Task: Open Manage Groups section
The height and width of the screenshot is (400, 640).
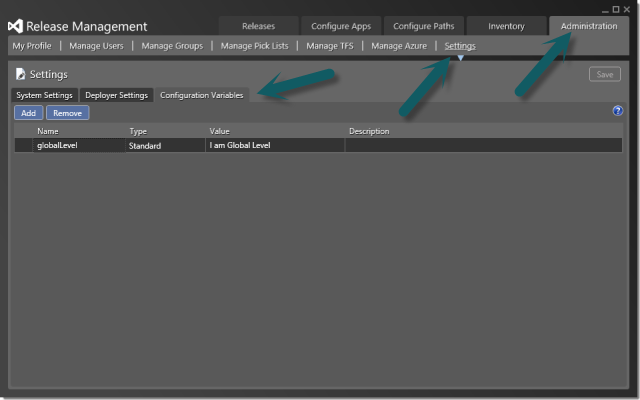Action: pyautogui.click(x=172, y=46)
